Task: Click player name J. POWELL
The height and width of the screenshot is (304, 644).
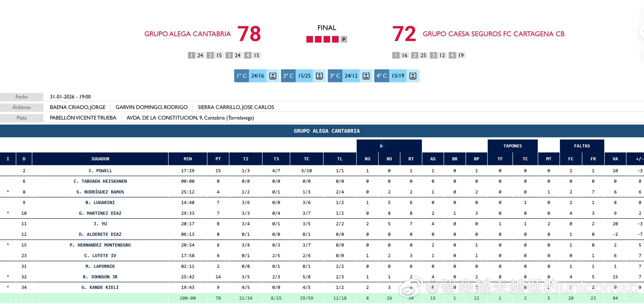Action: [x=100, y=171]
